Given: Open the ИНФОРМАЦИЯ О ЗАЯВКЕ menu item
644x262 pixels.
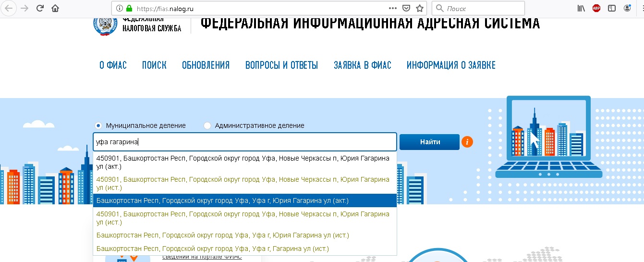Looking at the screenshot, I should 451,65.
